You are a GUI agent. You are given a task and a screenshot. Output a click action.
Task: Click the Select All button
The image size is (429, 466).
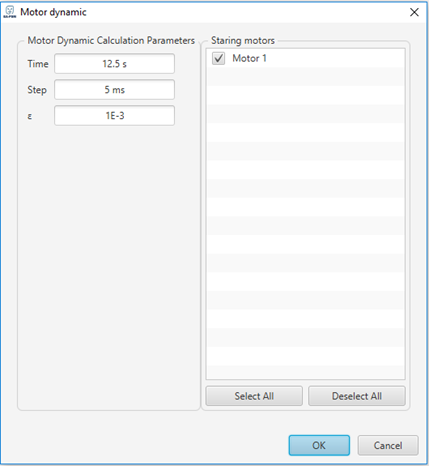254,396
